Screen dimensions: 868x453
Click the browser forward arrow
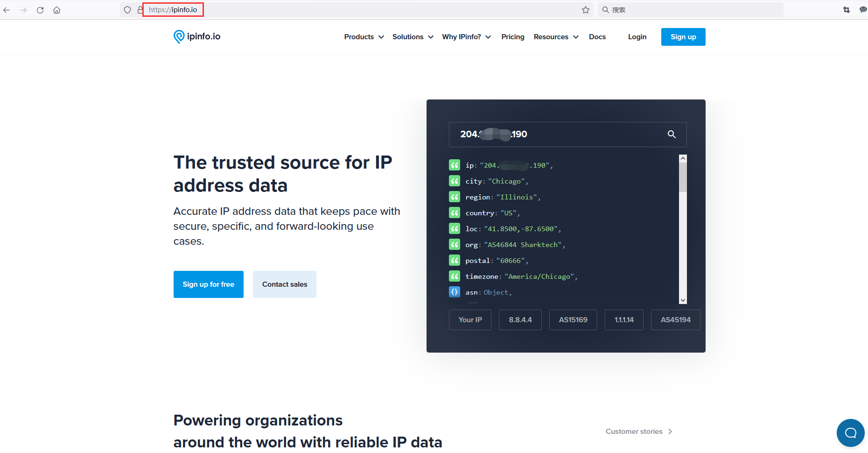[23, 10]
